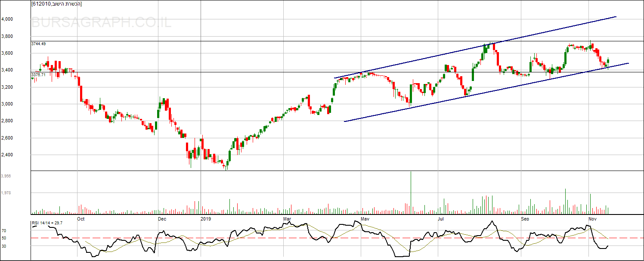Screen dimensions: 644x261
Task: Select the 2,800 price axis label
Action: [8, 121]
